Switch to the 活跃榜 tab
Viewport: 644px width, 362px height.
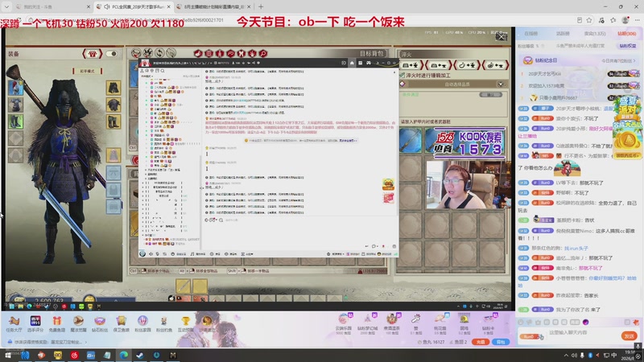coord(563,34)
